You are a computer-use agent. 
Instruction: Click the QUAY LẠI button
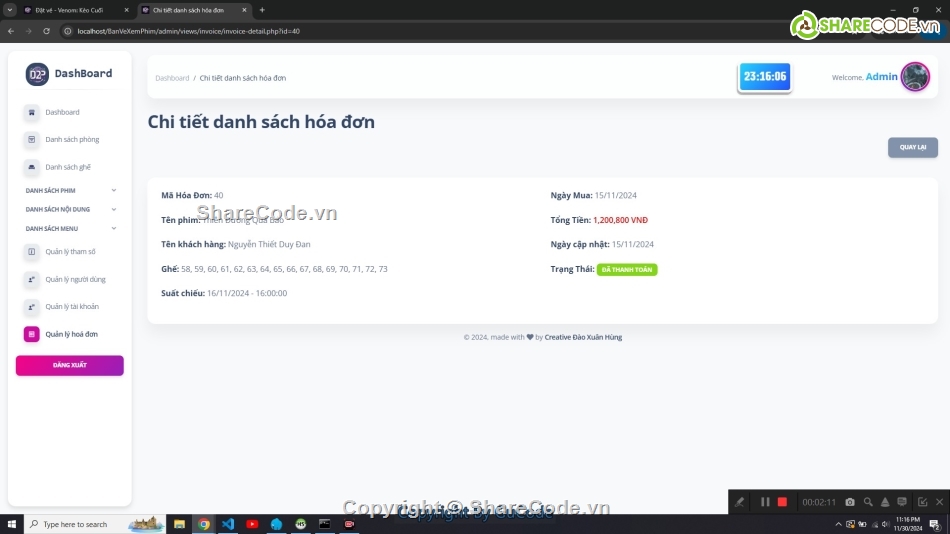912,147
